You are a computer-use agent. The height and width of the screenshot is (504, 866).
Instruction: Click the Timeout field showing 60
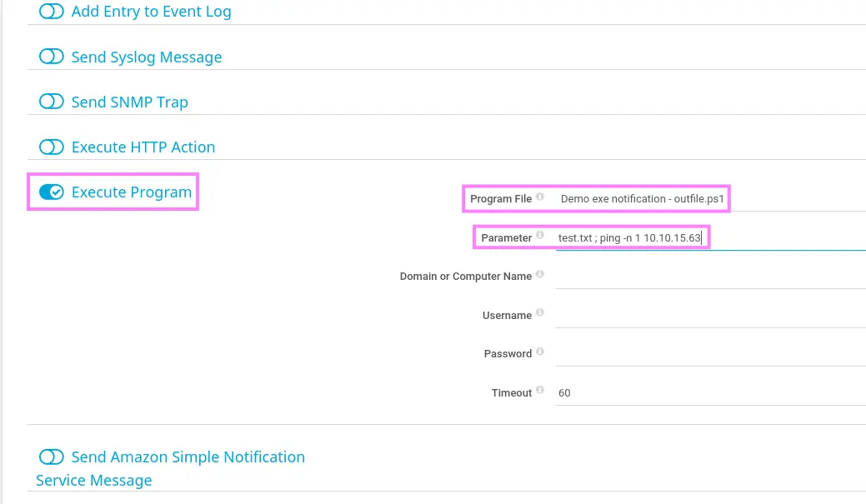(708, 393)
